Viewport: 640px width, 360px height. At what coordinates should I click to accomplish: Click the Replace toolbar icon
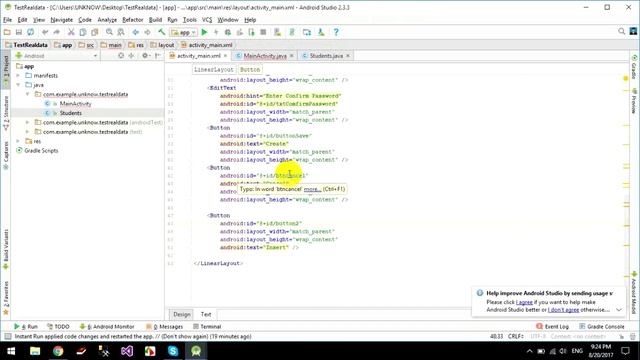(x=121, y=32)
